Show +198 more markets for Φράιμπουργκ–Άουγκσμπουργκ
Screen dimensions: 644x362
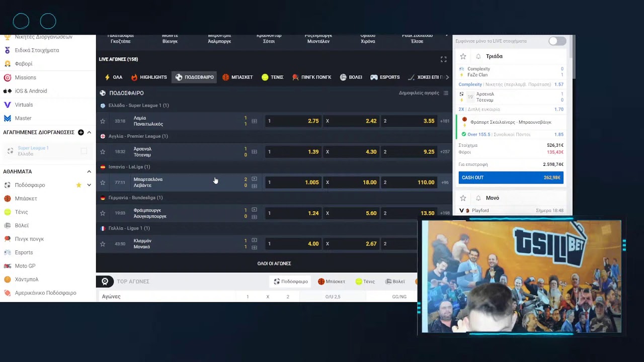(x=445, y=213)
